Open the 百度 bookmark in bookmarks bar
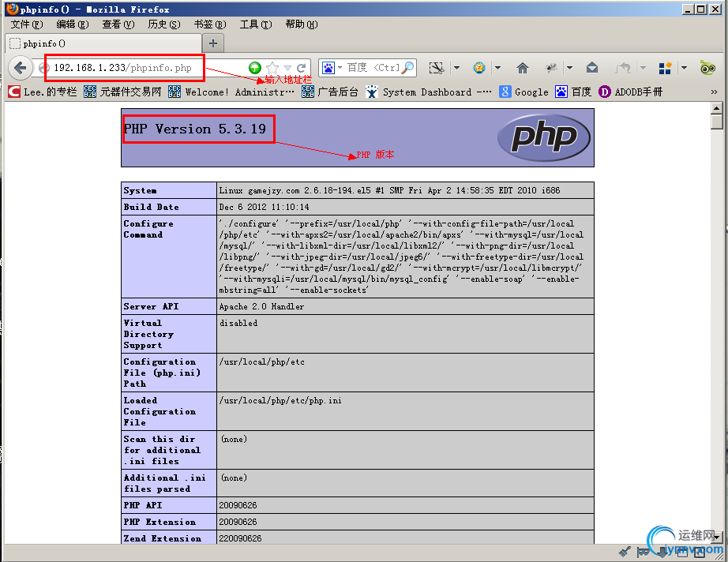Image resolution: width=728 pixels, height=562 pixels. 573,92
